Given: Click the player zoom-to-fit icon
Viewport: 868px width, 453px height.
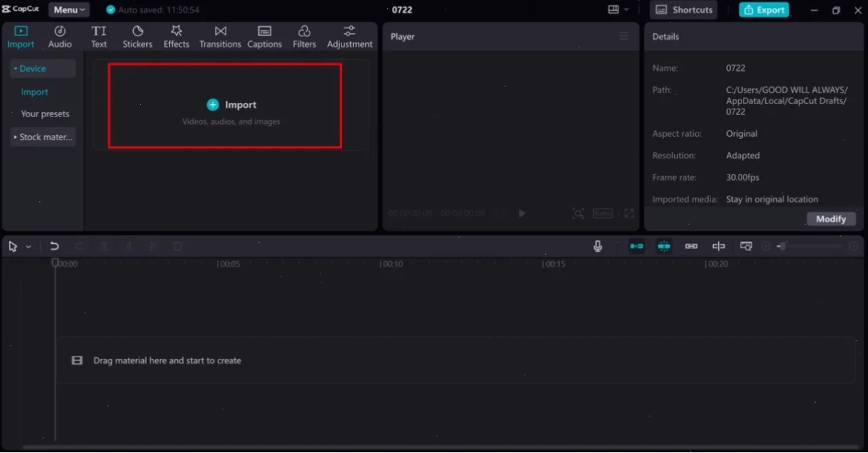Looking at the screenshot, I should 578,213.
